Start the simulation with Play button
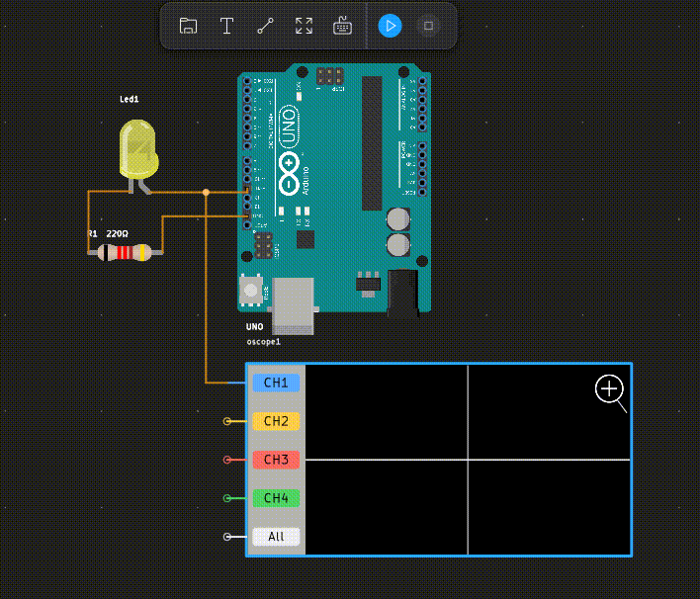The width and height of the screenshot is (700, 599). click(390, 26)
